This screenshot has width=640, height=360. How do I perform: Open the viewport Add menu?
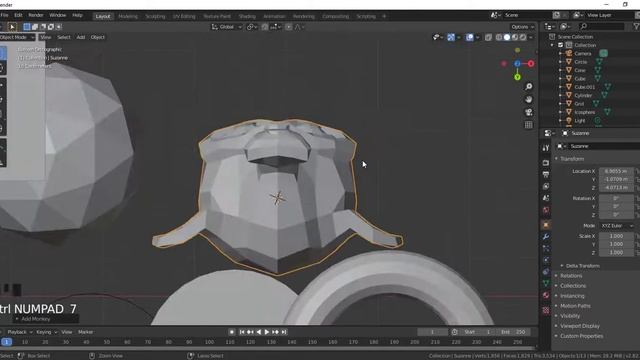pyautogui.click(x=81, y=37)
